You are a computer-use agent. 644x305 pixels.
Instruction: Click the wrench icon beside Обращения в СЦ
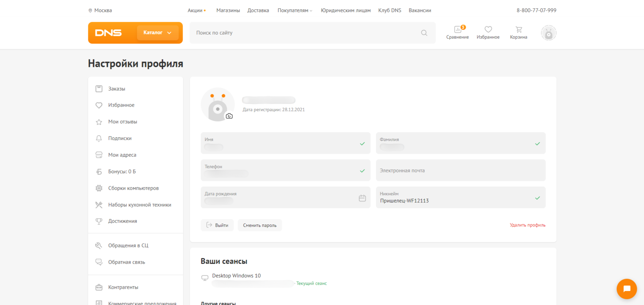click(x=99, y=246)
